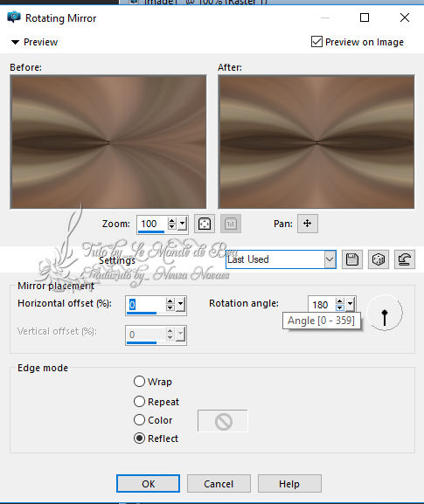Click the Reset to Default arrow icon
Viewport: 424px width, 504px height.
click(x=405, y=259)
